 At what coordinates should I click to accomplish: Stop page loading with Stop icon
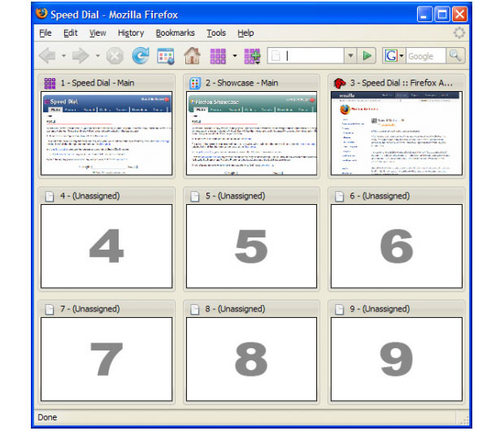point(115,56)
